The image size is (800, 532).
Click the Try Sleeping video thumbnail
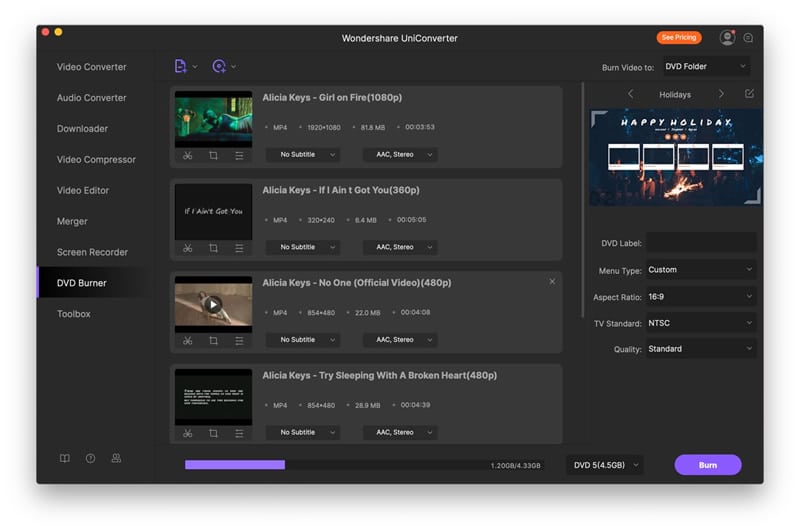(213, 397)
